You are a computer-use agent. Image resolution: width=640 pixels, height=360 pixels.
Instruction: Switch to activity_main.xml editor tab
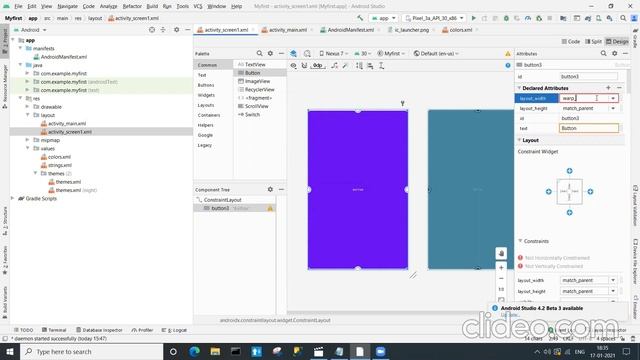[x=287, y=30]
